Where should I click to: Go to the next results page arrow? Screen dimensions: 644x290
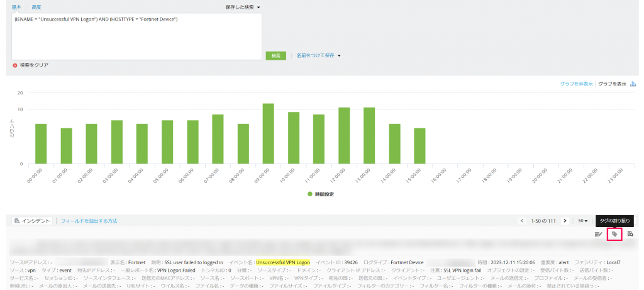(x=565, y=221)
